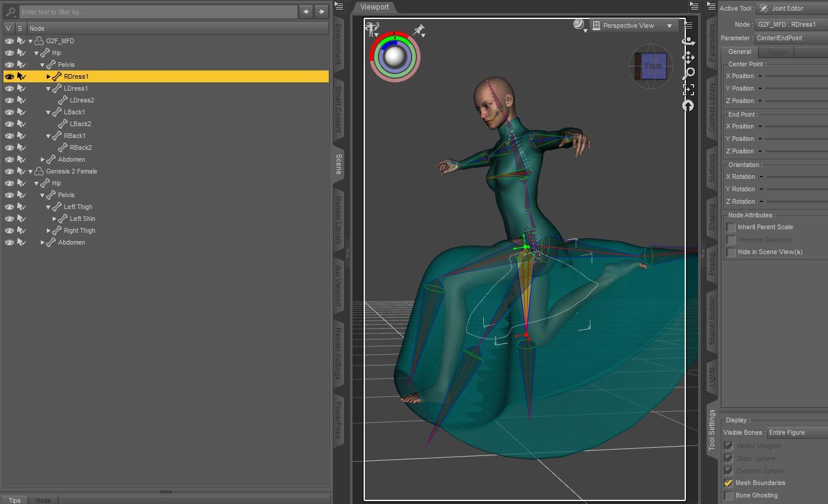Open the Surfaces side tab

pyautogui.click(x=712, y=168)
